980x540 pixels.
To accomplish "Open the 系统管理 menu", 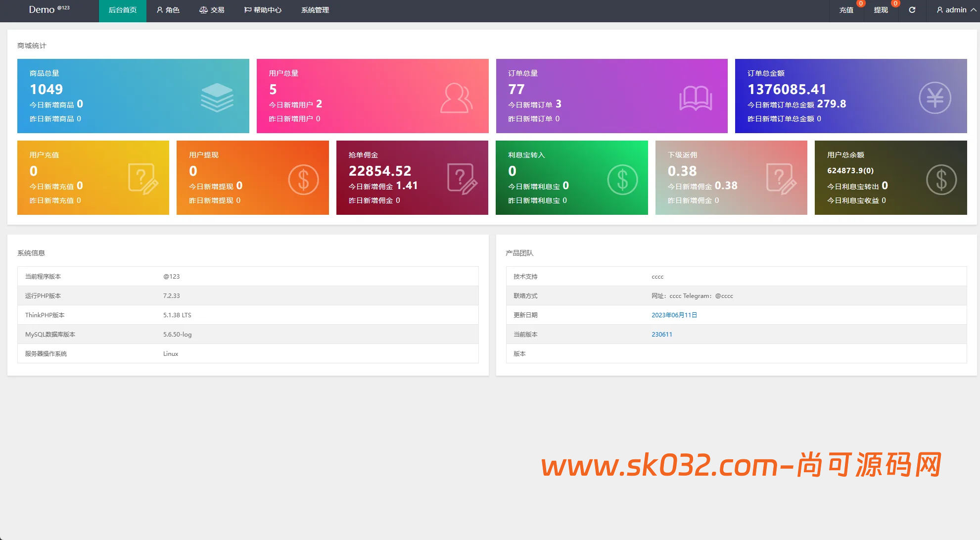I will [x=315, y=10].
